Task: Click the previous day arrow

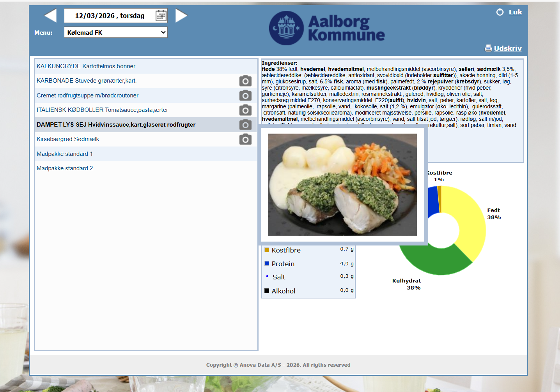Action: click(x=50, y=16)
